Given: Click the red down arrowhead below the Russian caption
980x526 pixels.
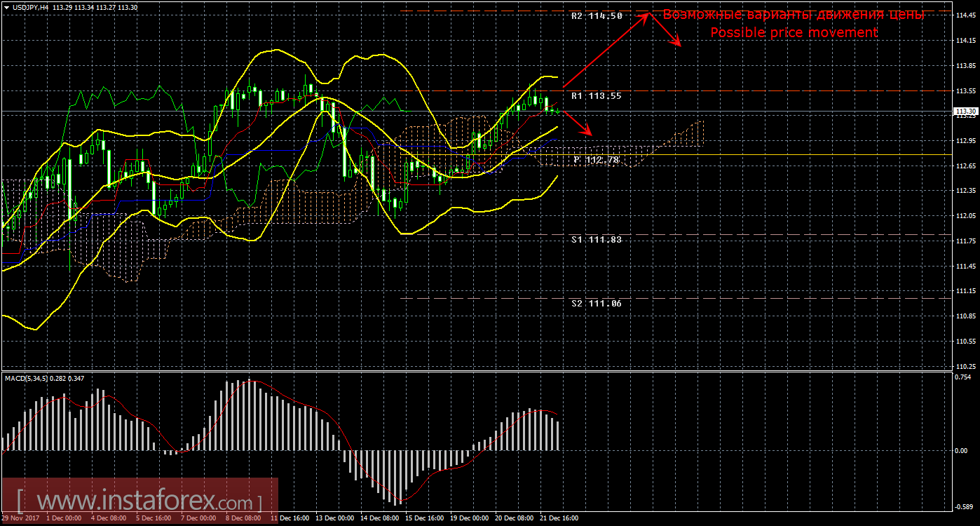Looking at the screenshot, I should click(677, 43).
